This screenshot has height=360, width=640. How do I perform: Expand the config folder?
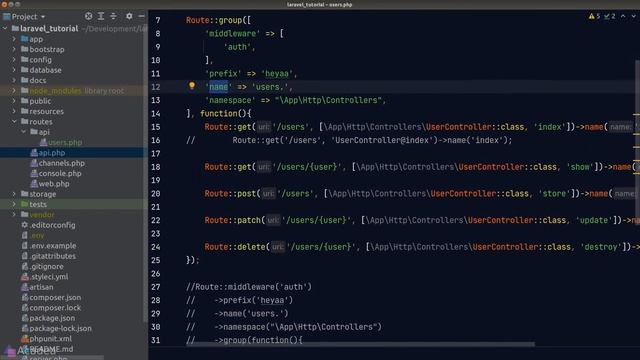click(14, 60)
